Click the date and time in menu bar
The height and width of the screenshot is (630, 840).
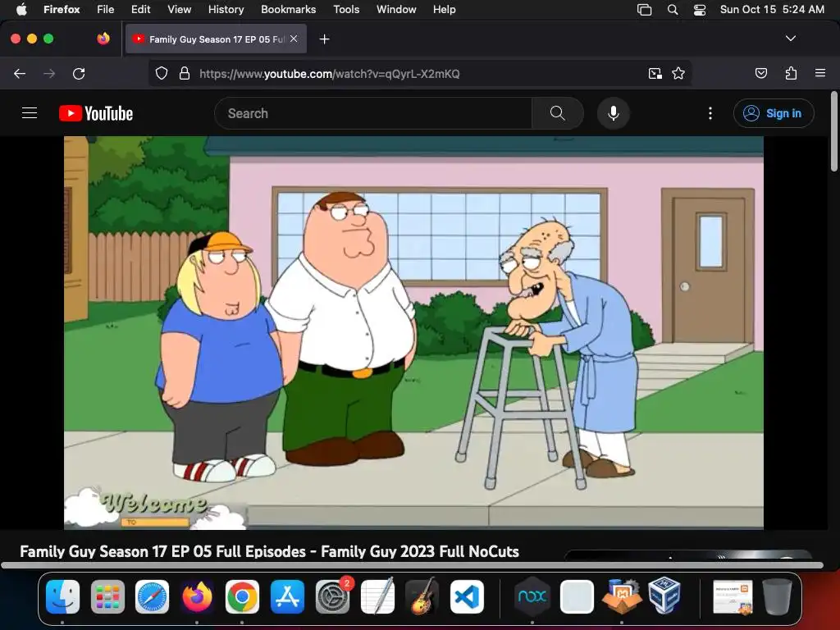[x=772, y=9]
